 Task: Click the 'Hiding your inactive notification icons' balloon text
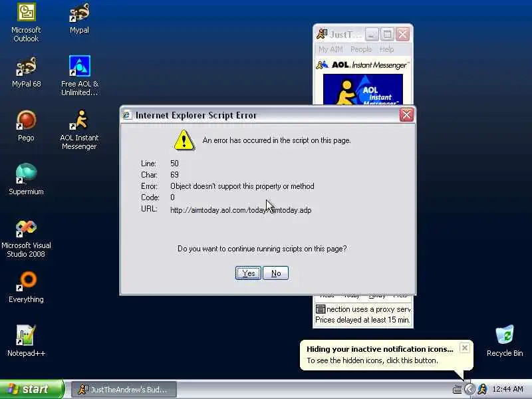pyautogui.click(x=380, y=349)
